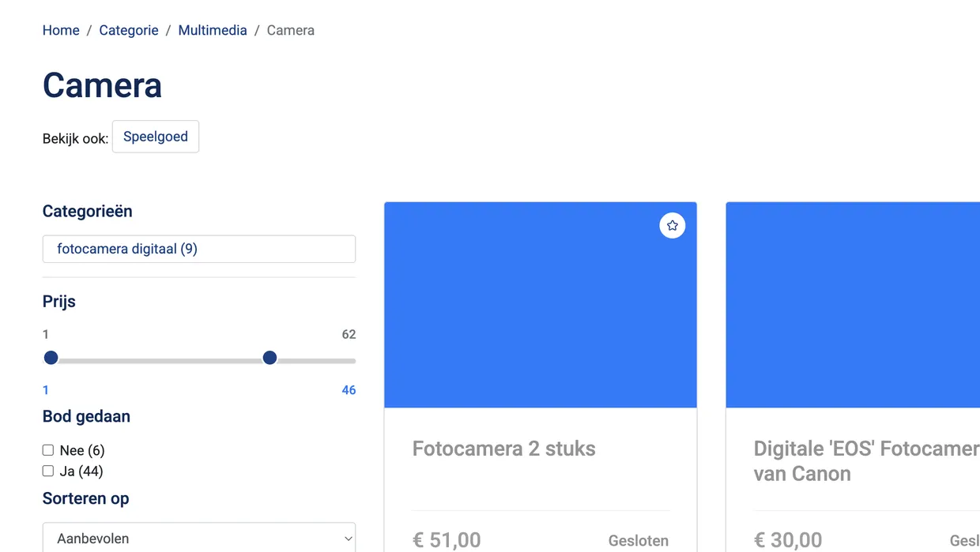Go to Home via the breadcrumb

61,30
